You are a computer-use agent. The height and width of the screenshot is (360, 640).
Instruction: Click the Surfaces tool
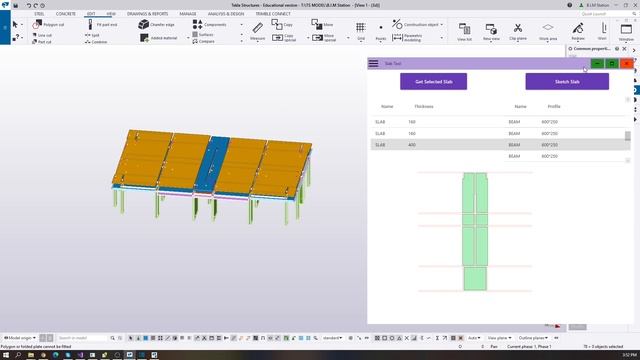203,35
